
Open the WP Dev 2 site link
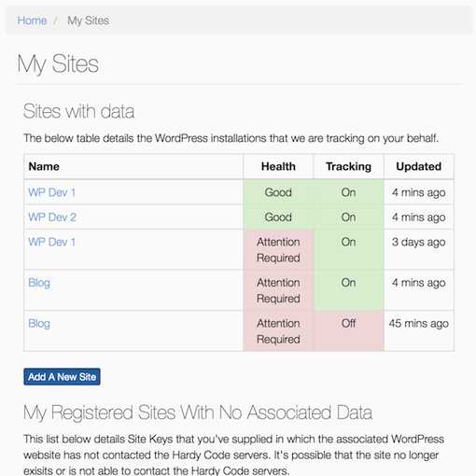click(52, 217)
